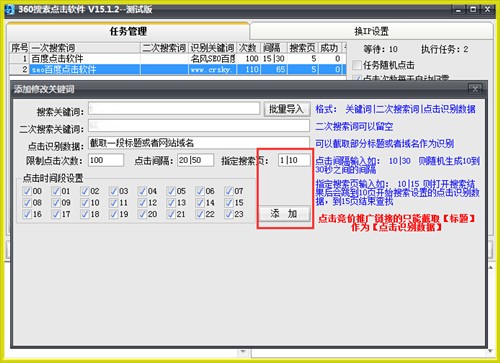Click the 限制点击次数 field showing 100
500x363 pixels.
click(106, 160)
